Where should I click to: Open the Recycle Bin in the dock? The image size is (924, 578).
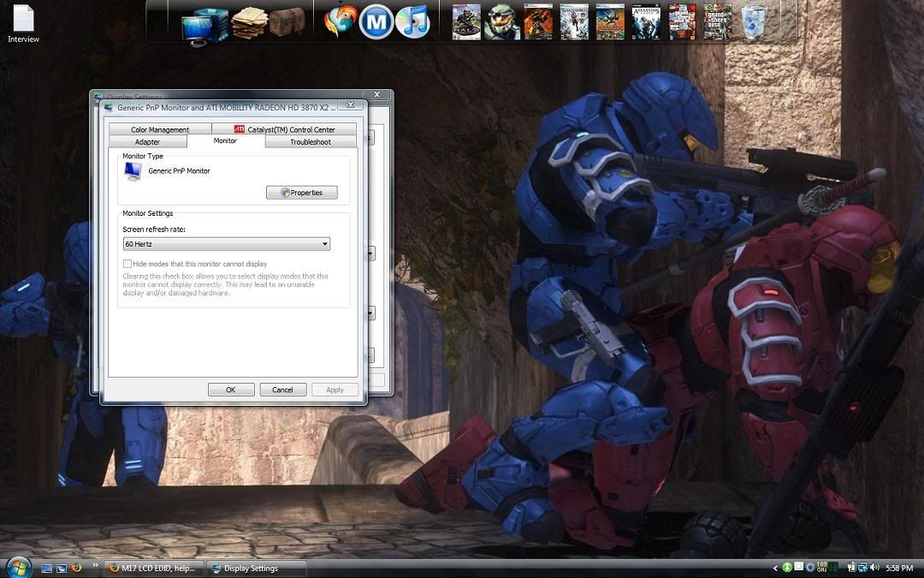point(754,22)
